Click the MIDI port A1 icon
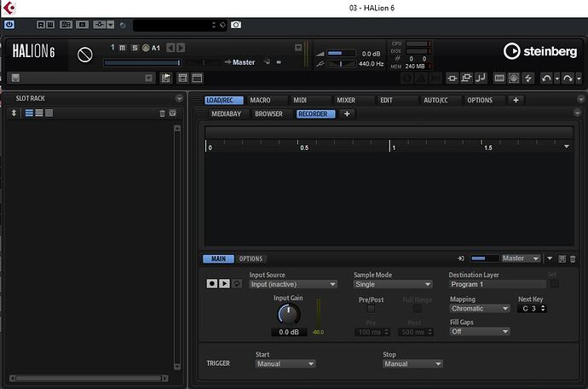The image size is (588, 389). 147,48
